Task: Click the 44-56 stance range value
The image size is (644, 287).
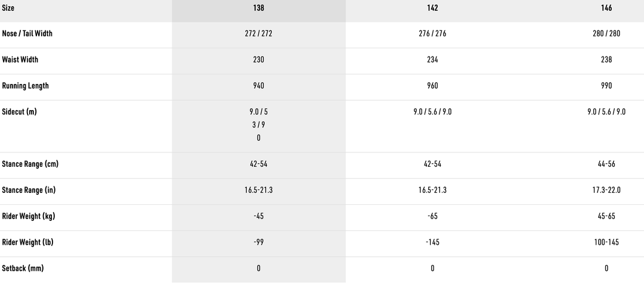Action: click(606, 164)
